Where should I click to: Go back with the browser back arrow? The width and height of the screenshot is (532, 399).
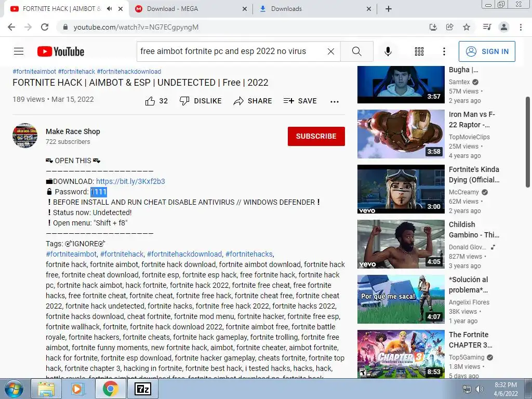pyautogui.click(x=11, y=27)
